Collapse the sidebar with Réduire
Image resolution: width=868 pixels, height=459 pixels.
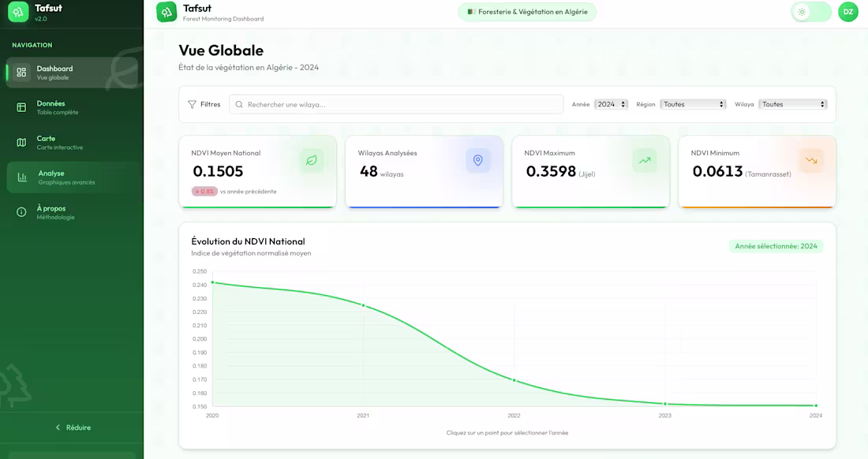click(x=73, y=427)
